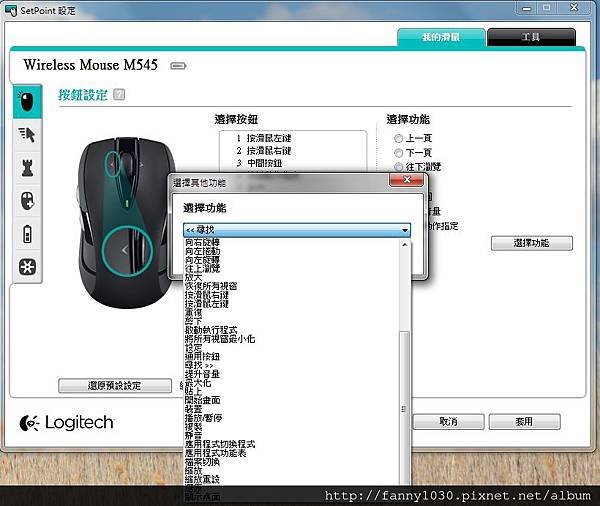
Task: Switch to the 我的滑鼠 tab
Action: pyautogui.click(x=441, y=37)
